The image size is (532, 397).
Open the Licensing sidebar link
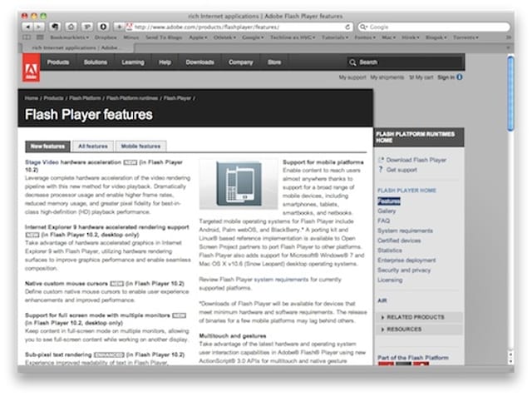[390, 280]
